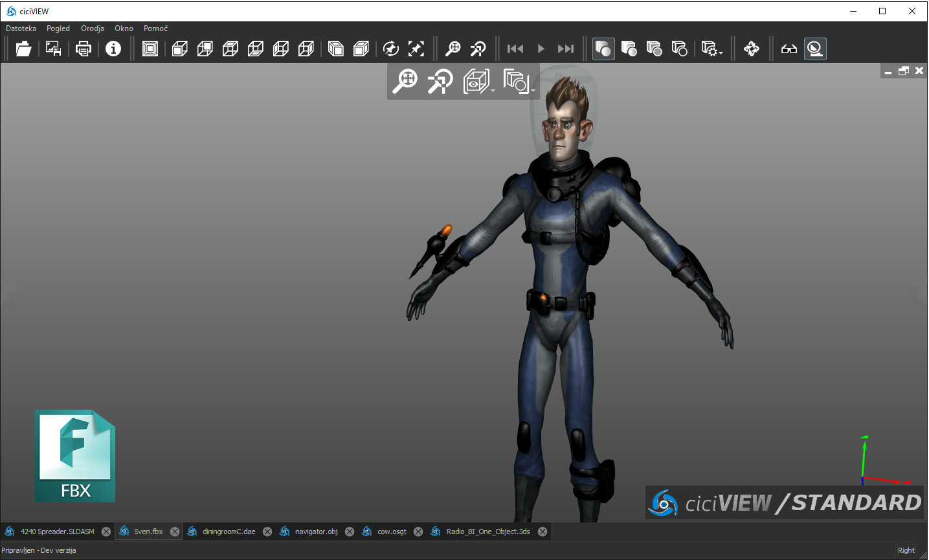
Task: Skip to the next animation frame
Action: pyautogui.click(x=566, y=49)
